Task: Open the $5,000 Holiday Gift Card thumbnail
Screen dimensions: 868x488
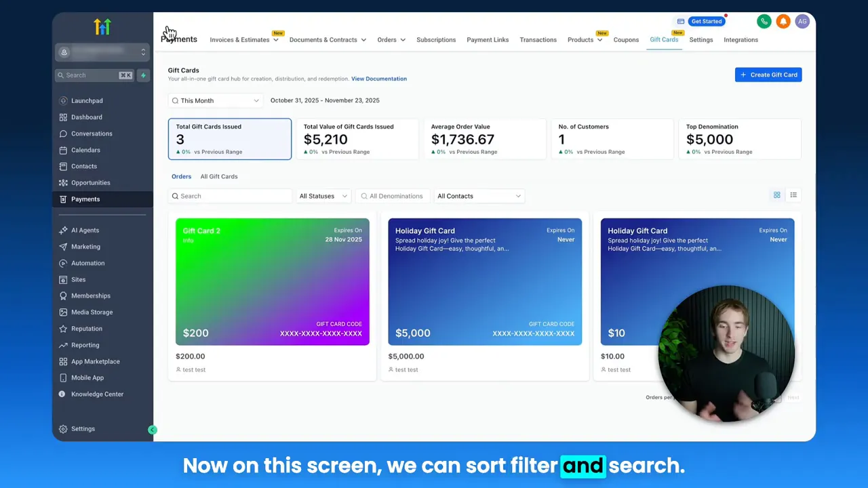Action: 485,282
